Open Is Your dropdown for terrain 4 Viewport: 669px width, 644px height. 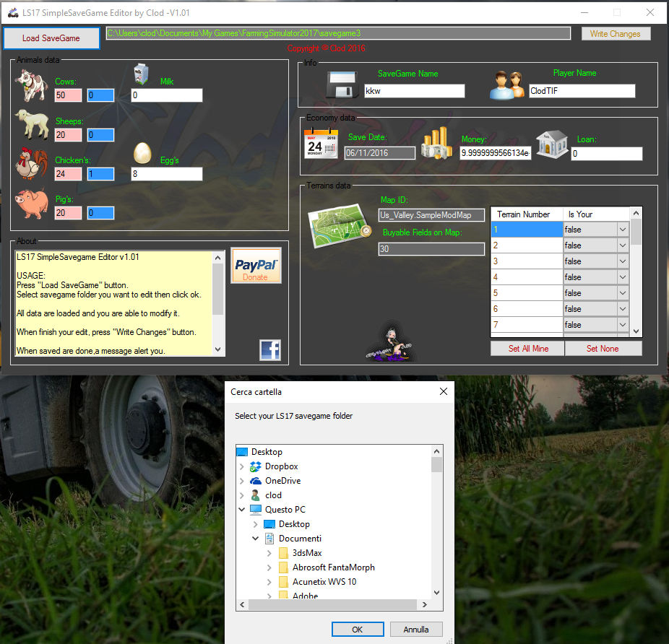coord(623,277)
